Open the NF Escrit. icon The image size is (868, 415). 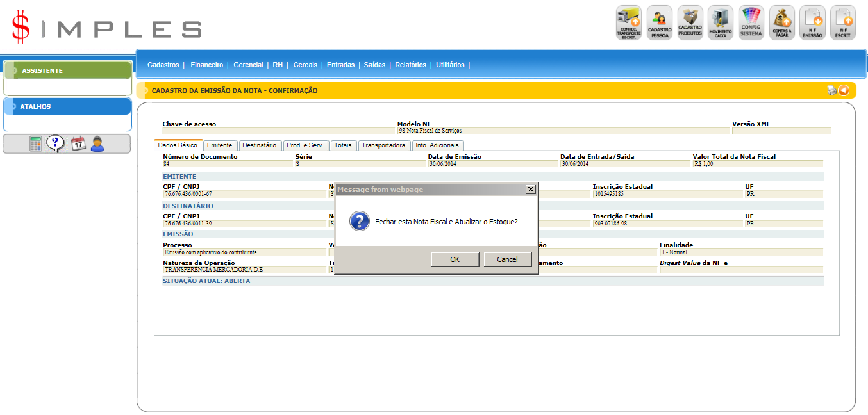[x=843, y=23]
